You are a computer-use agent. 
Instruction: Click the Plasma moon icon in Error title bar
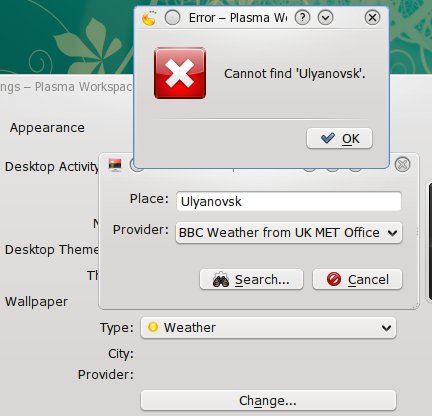[149, 18]
